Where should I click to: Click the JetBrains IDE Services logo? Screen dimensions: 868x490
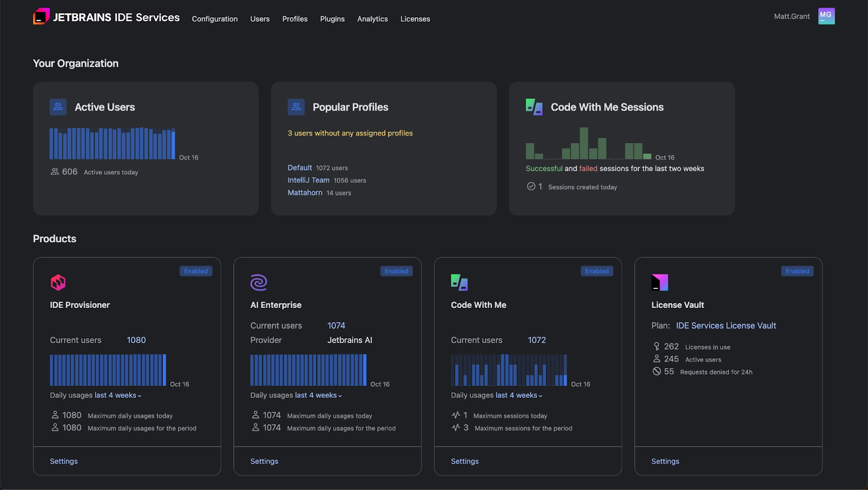(x=106, y=17)
